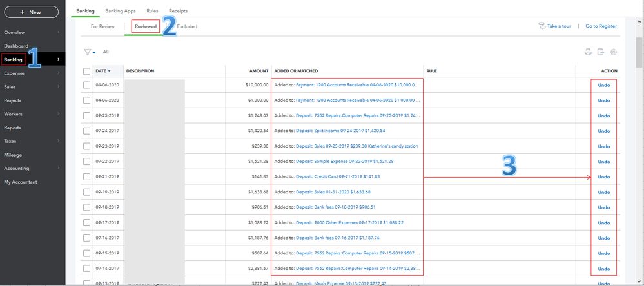Screen dimensions: 644x286
Task: Click the DESCRIPTION column header
Action: point(140,71)
